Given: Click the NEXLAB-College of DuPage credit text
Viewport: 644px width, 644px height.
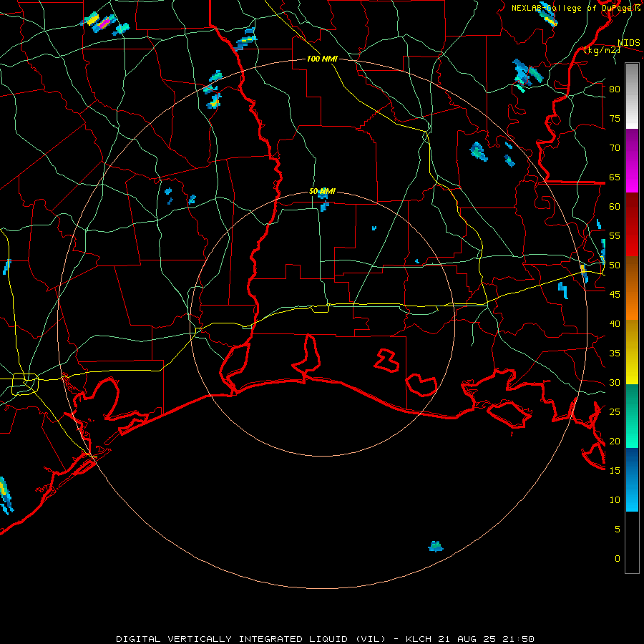Looking at the screenshot, I should (575, 8).
